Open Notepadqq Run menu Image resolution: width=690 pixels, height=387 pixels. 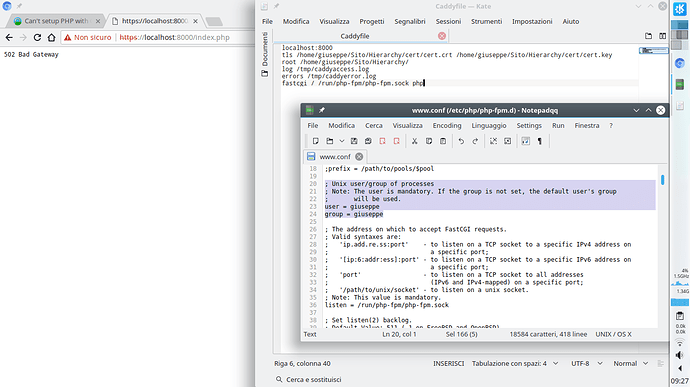point(558,125)
